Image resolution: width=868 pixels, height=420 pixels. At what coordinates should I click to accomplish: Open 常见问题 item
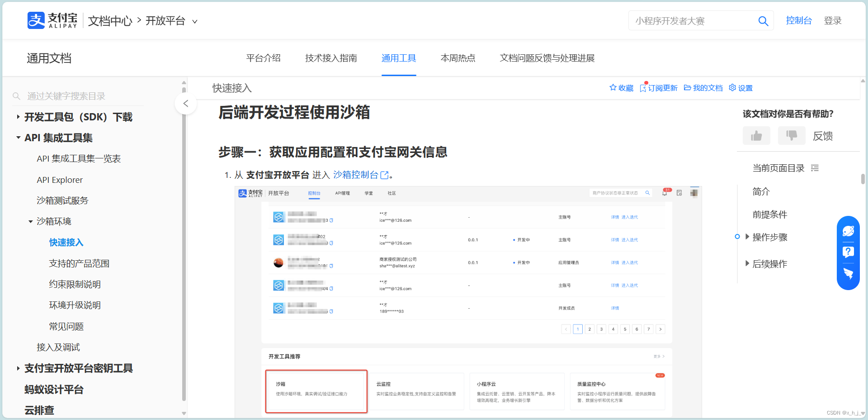click(66, 326)
